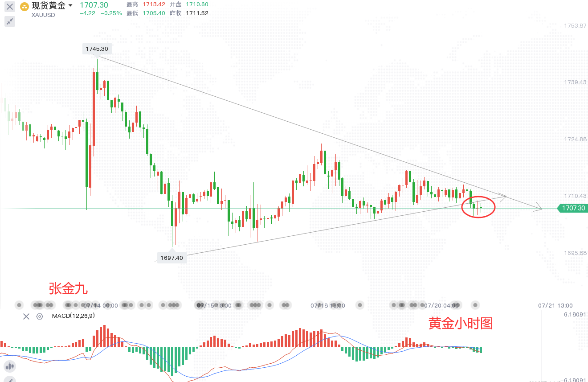
Task: Click the -4.22 price change value
Action: pyautogui.click(x=88, y=13)
